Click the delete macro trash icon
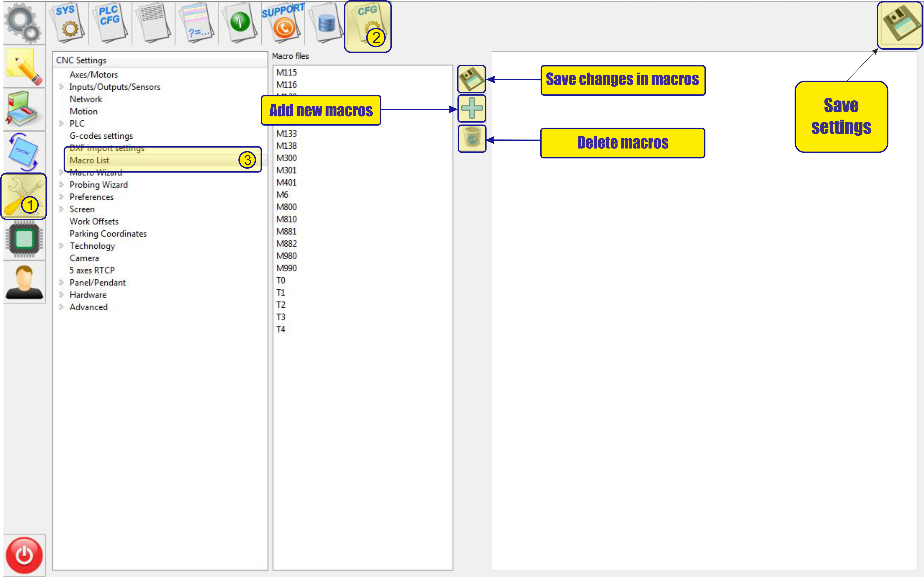The height and width of the screenshot is (577, 924). 472,139
